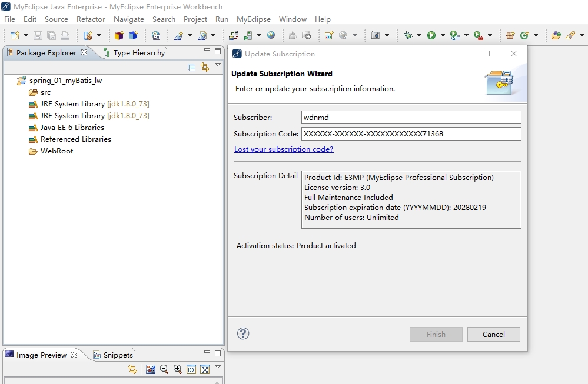Open the Package Explorer view menu triangle
Image resolution: width=588 pixels, height=384 pixels.
218,65
